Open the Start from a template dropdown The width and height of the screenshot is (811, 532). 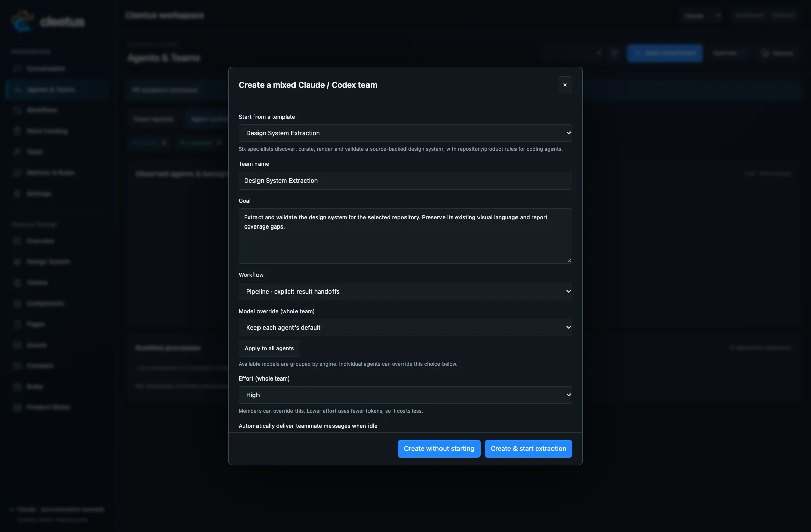click(405, 133)
